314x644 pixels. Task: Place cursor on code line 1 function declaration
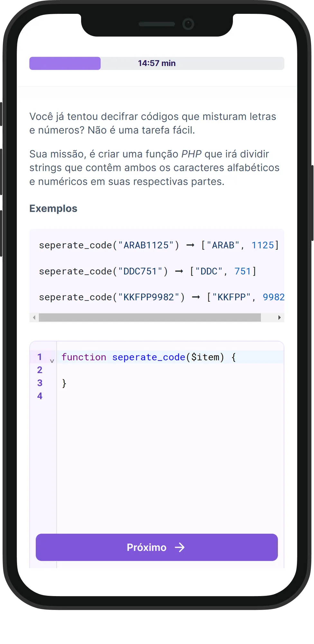point(149,357)
